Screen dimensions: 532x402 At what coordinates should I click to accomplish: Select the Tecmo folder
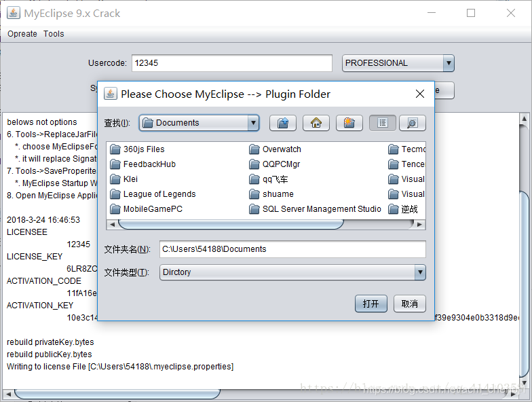(x=406, y=149)
